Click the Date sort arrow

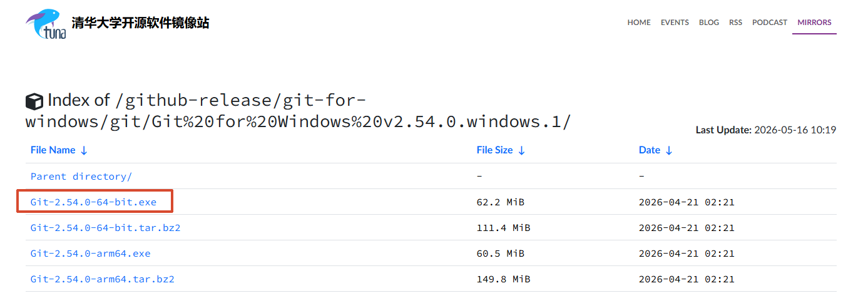point(669,150)
